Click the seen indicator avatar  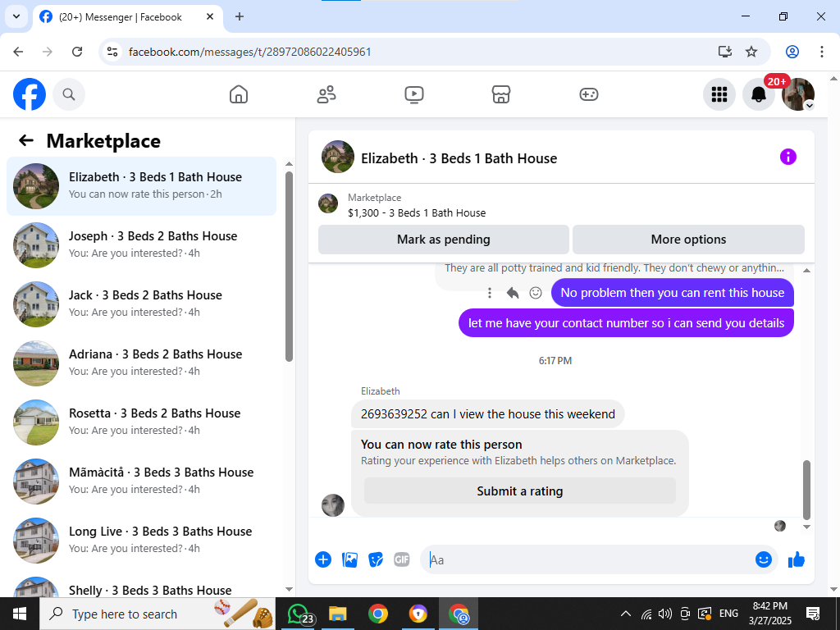780,526
